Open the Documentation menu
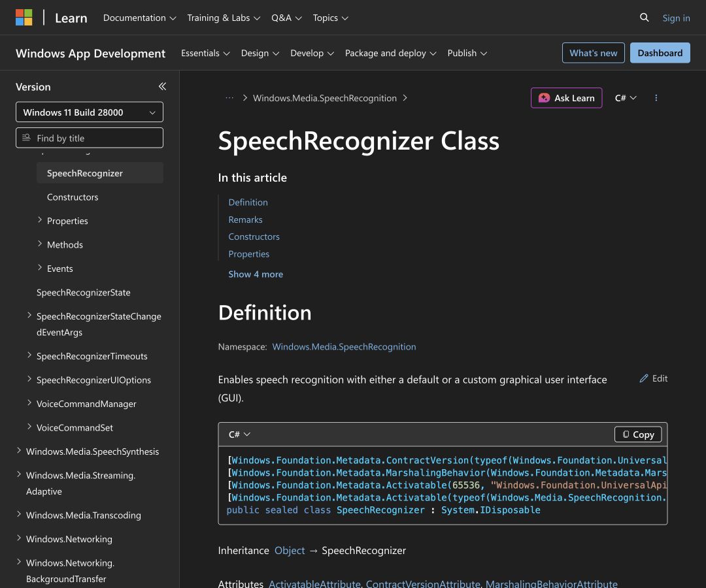This screenshot has width=706, height=588. [x=140, y=18]
